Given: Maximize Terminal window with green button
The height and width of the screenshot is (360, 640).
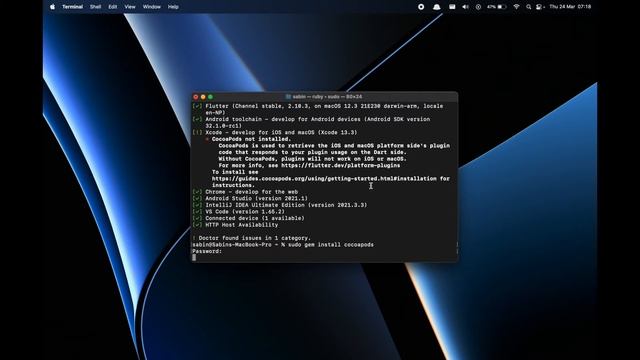Looking at the screenshot, I should pos(211,97).
